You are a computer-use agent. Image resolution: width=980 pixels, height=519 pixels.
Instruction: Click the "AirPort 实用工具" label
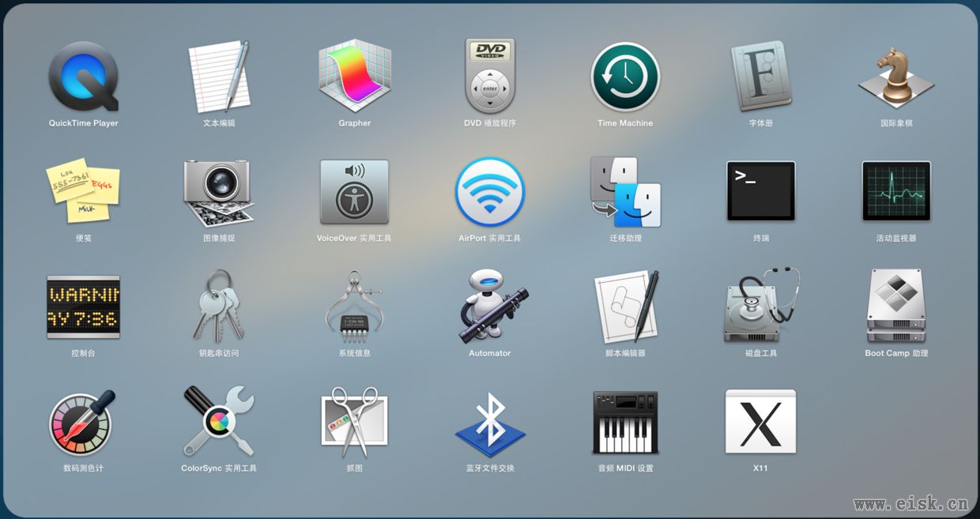[490, 239]
